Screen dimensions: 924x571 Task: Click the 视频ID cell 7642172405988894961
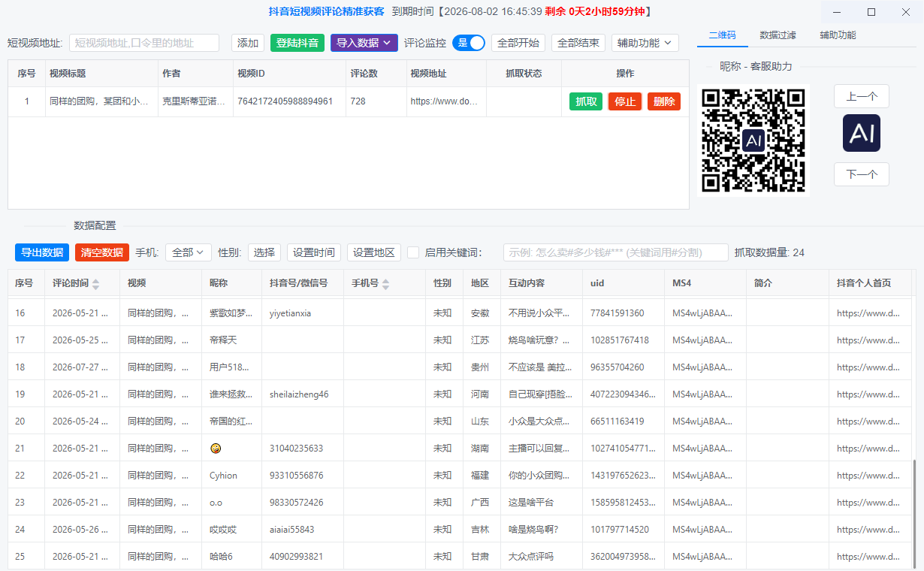point(285,101)
